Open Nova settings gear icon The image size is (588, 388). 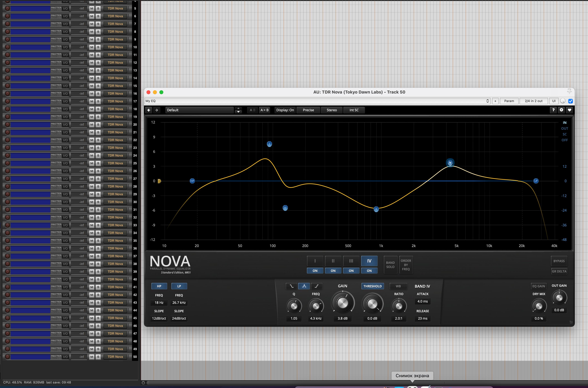[561, 110]
